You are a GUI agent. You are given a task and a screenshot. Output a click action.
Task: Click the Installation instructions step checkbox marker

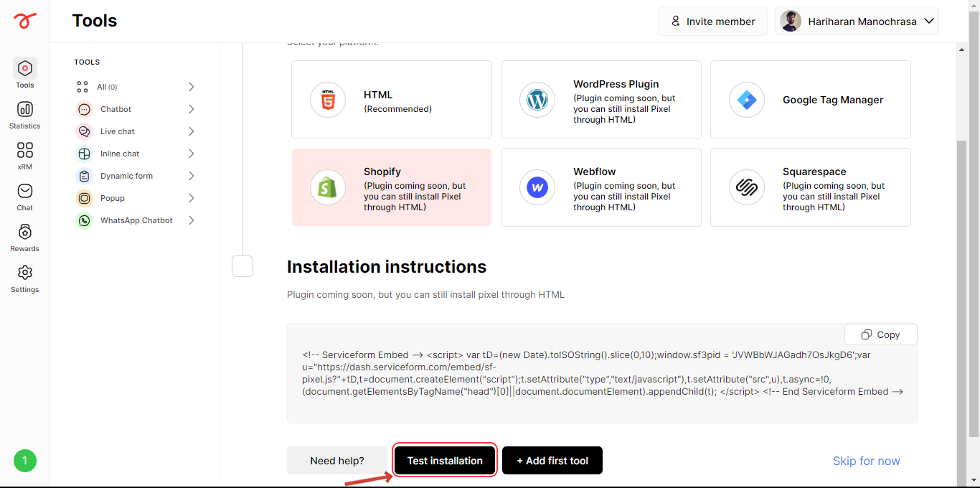[242, 266]
